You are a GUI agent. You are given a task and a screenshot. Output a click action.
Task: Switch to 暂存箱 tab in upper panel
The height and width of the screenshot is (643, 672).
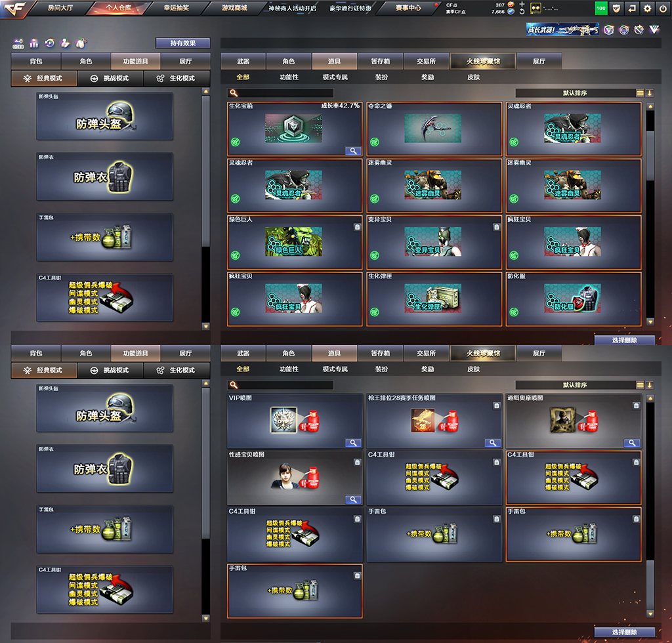tap(380, 61)
